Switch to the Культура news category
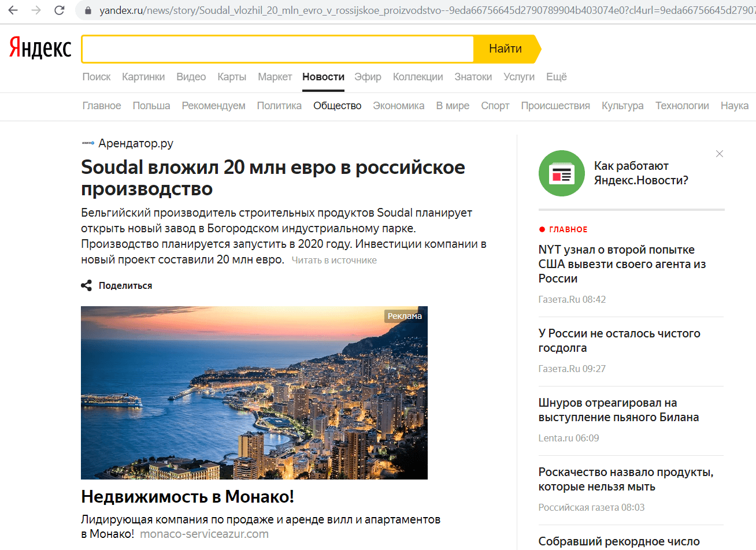 pyautogui.click(x=622, y=106)
